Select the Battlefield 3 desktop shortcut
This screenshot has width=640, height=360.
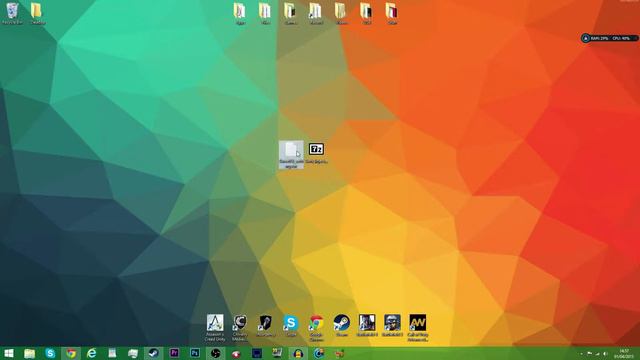point(392,325)
